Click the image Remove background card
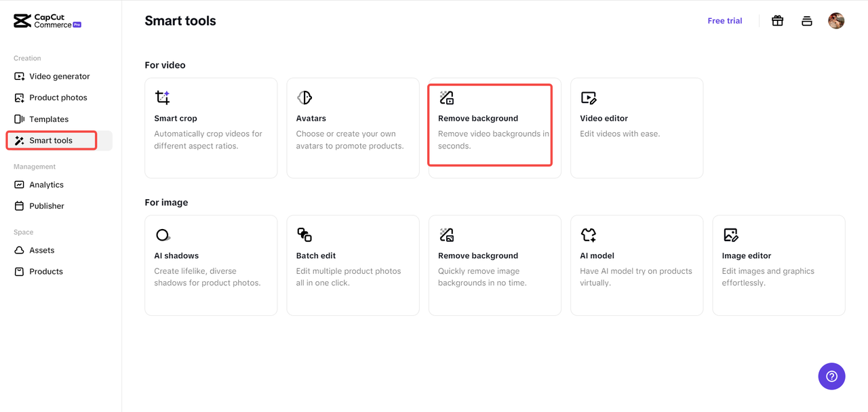The width and height of the screenshot is (868, 412). [494, 265]
